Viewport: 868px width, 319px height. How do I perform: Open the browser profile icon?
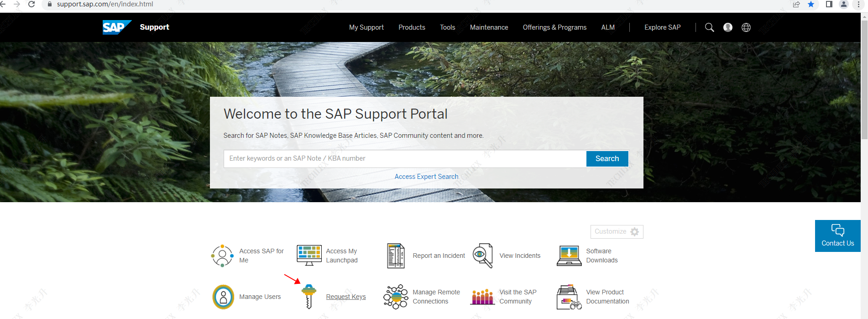coord(844,4)
